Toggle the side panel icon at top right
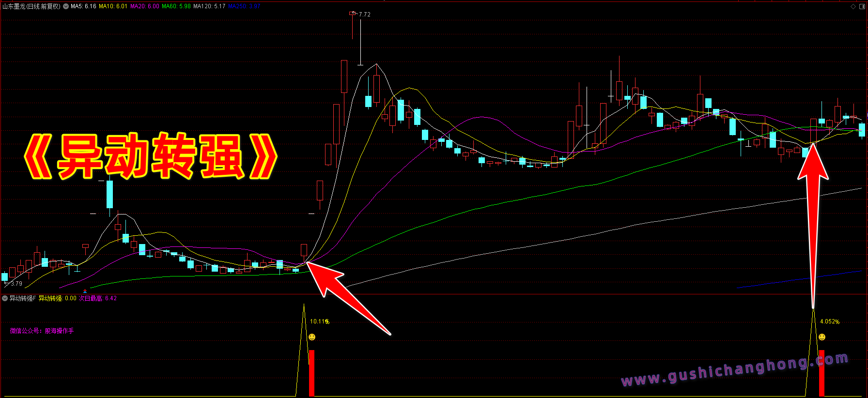 click(x=862, y=6)
